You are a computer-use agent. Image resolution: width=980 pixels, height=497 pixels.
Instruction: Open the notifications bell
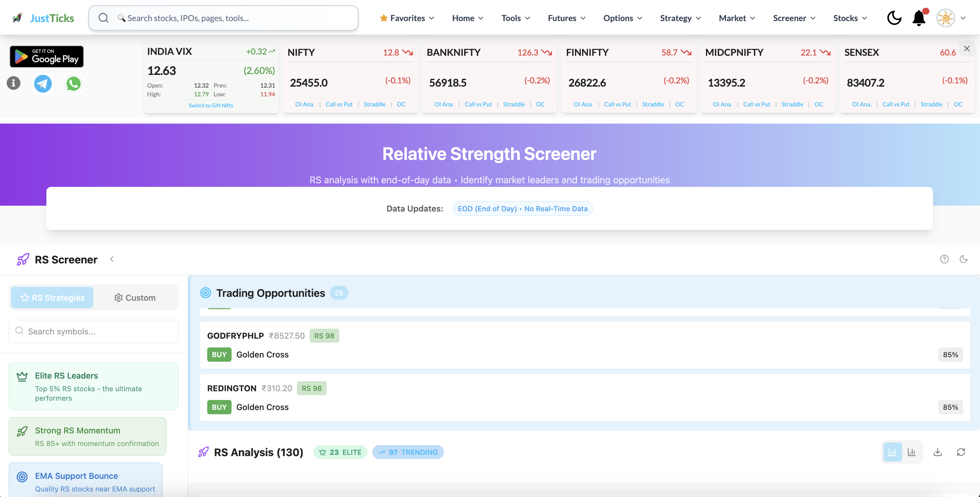pos(919,18)
